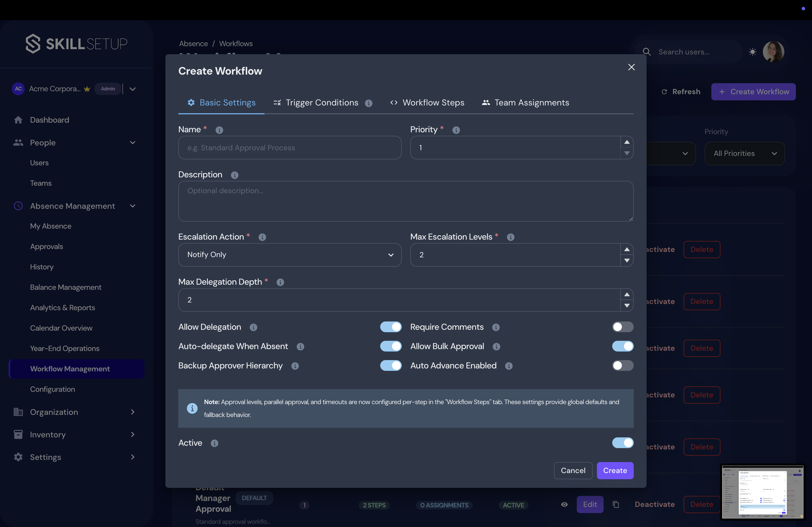The width and height of the screenshot is (812, 527).
Task: Select the Dashboard home icon in sidebar
Action: point(18,120)
